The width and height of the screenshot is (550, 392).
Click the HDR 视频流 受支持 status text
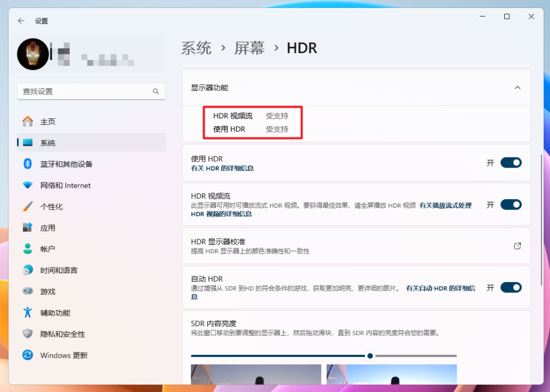pyautogui.click(x=277, y=116)
